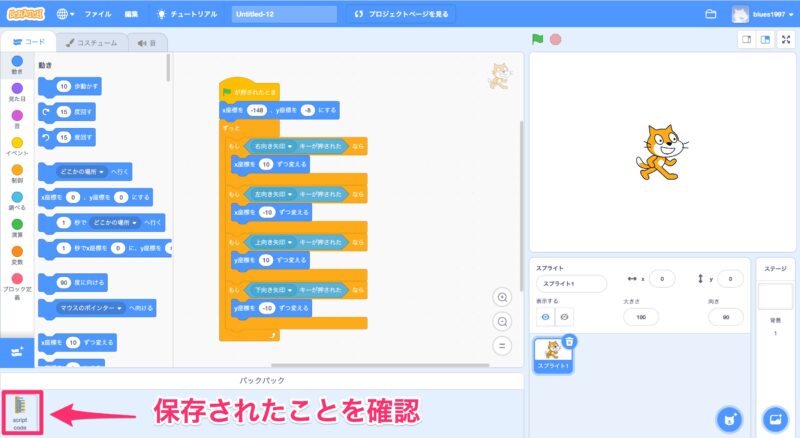The image size is (800, 438).
Task: Delete sprite using trash icon on thumbnail
Action: pyautogui.click(x=569, y=341)
